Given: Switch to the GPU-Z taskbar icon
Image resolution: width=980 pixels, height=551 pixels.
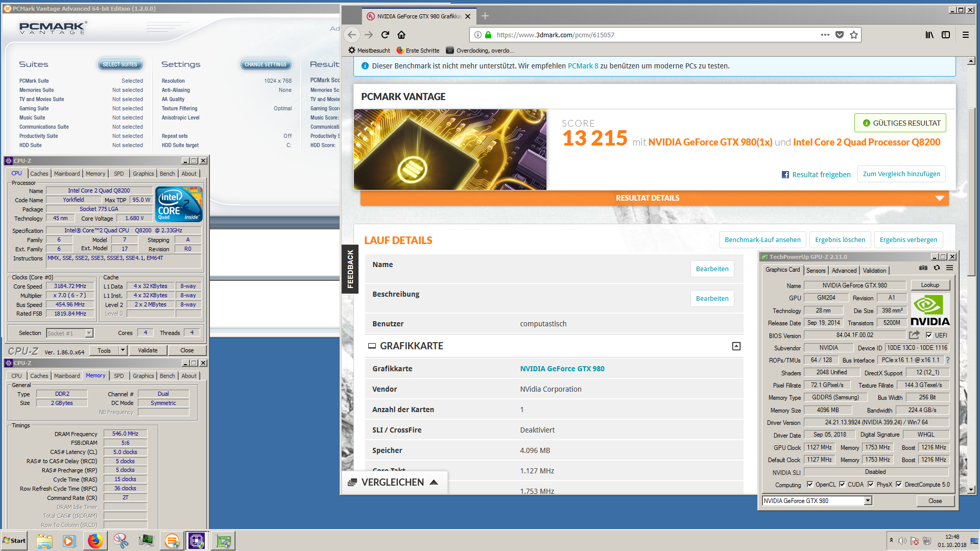Looking at the screenshot, I should [223, 541].
